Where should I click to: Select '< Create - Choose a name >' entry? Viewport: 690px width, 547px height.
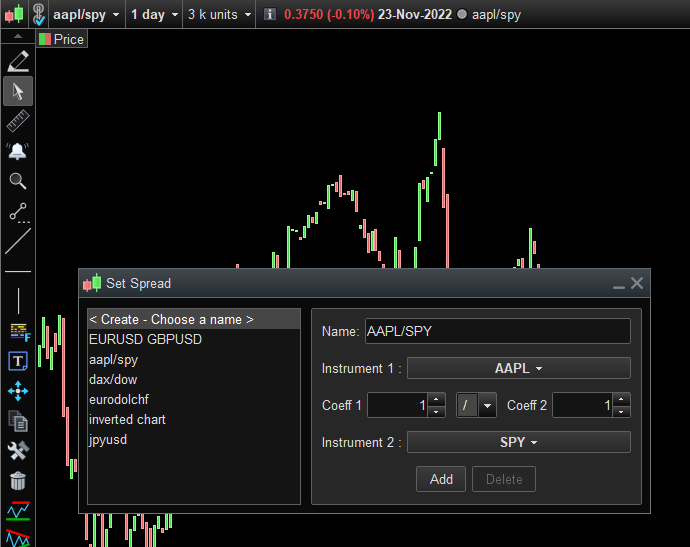pos(194,319)
